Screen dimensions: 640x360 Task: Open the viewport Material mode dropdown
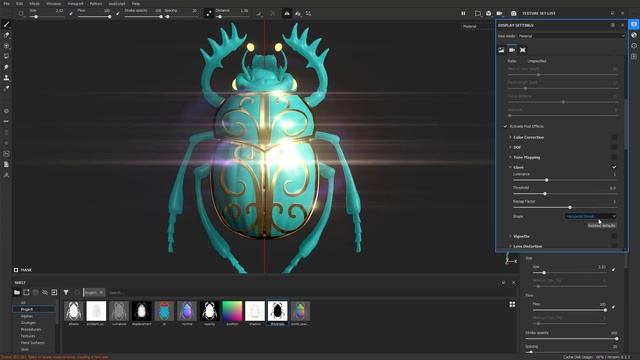point(478,27)
